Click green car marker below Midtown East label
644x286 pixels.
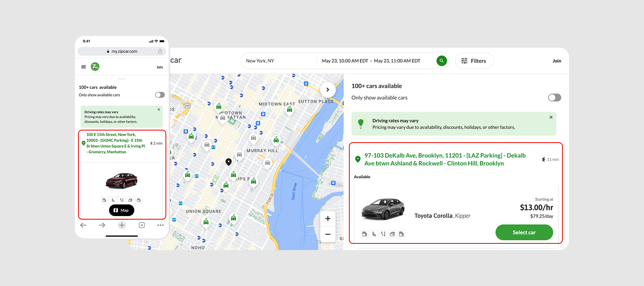[x=289, y=110]
